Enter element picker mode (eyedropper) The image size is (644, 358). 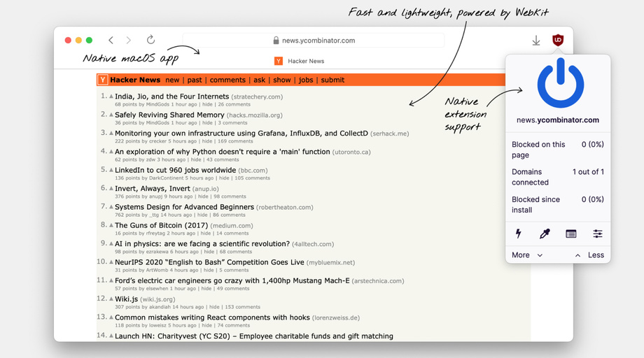pyautogui.click(x=545, y=234)
